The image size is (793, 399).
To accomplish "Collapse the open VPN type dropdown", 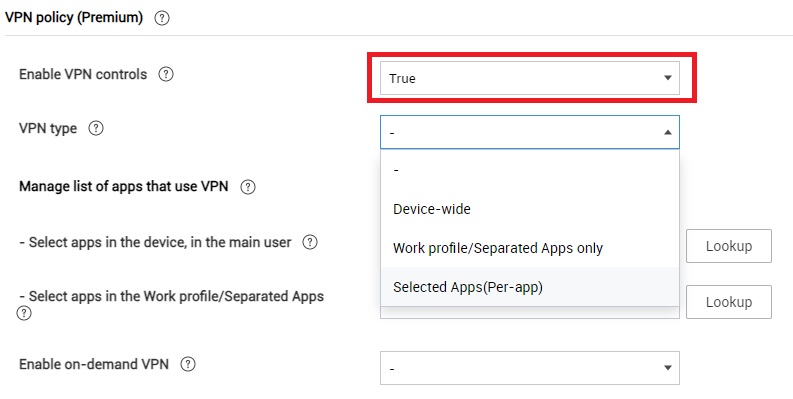I will click(530, 132).
